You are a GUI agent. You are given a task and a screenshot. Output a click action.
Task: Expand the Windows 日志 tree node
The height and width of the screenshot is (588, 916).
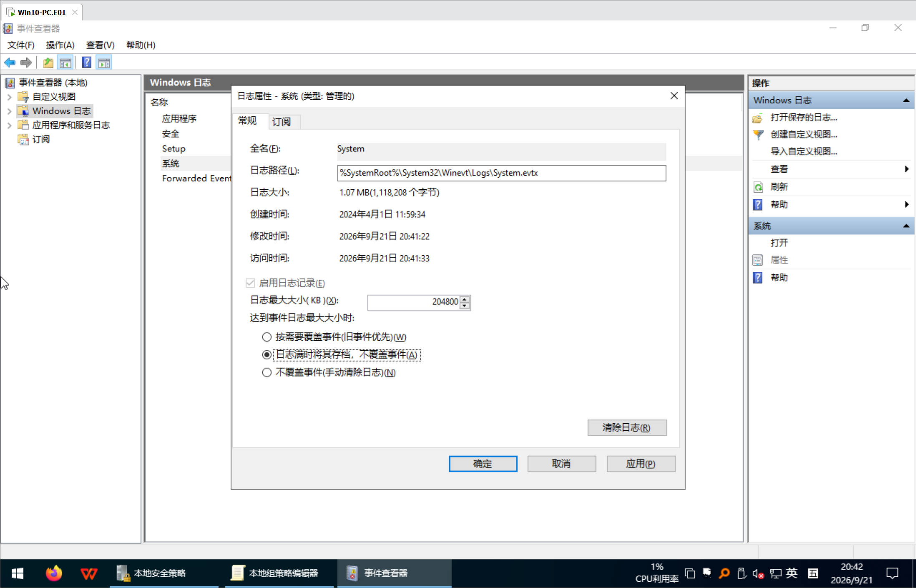pos(9,111)
